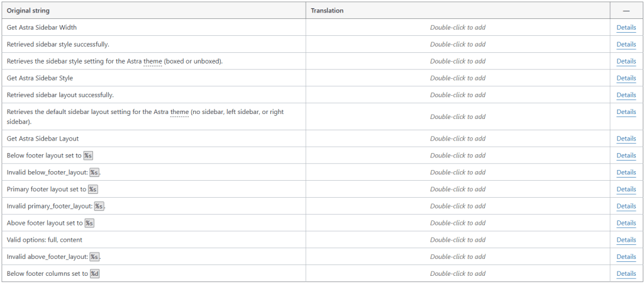Show Details for 'Get Astra Sidebar Style'

click(626, 78)
